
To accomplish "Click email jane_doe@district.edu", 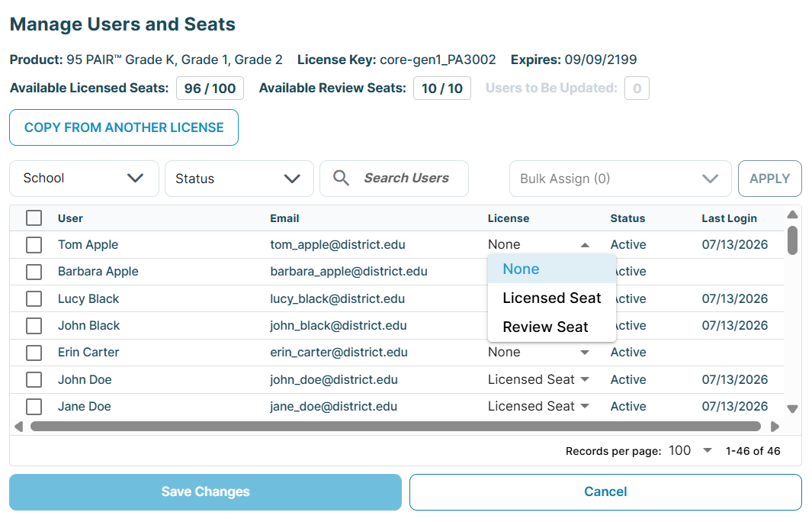I will click(x=333, y=407).
